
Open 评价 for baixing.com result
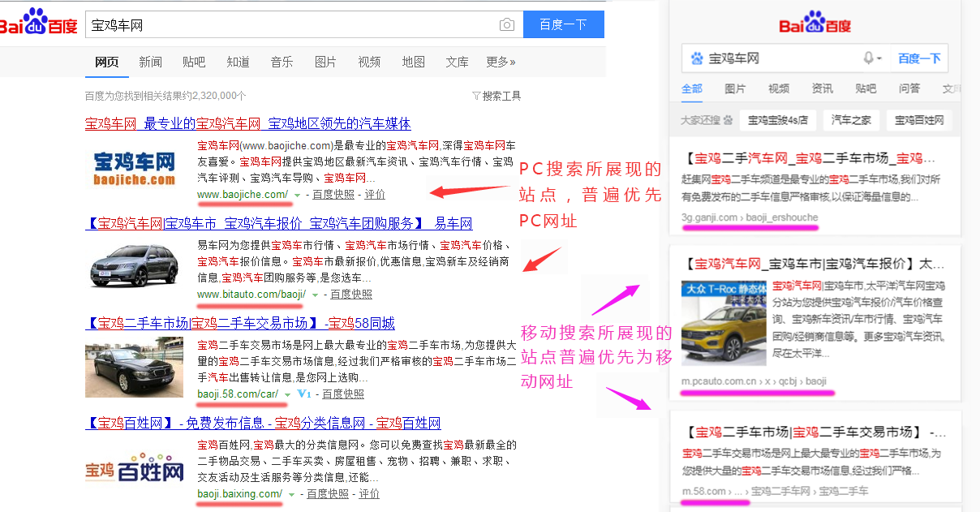(x=369, y=494)
